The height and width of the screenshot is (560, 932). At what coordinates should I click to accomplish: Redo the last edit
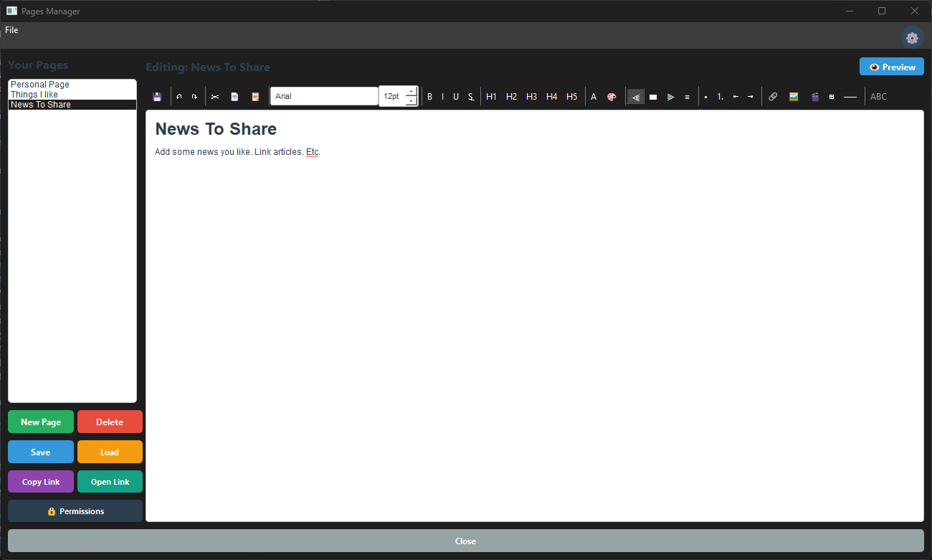(x=194, y=97)
